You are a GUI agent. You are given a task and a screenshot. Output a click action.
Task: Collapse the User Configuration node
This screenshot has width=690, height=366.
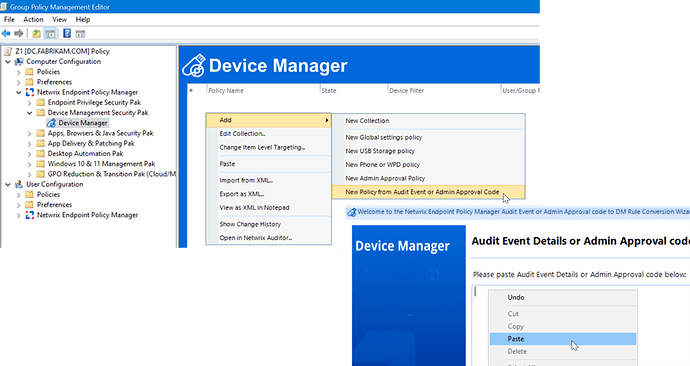8,185
